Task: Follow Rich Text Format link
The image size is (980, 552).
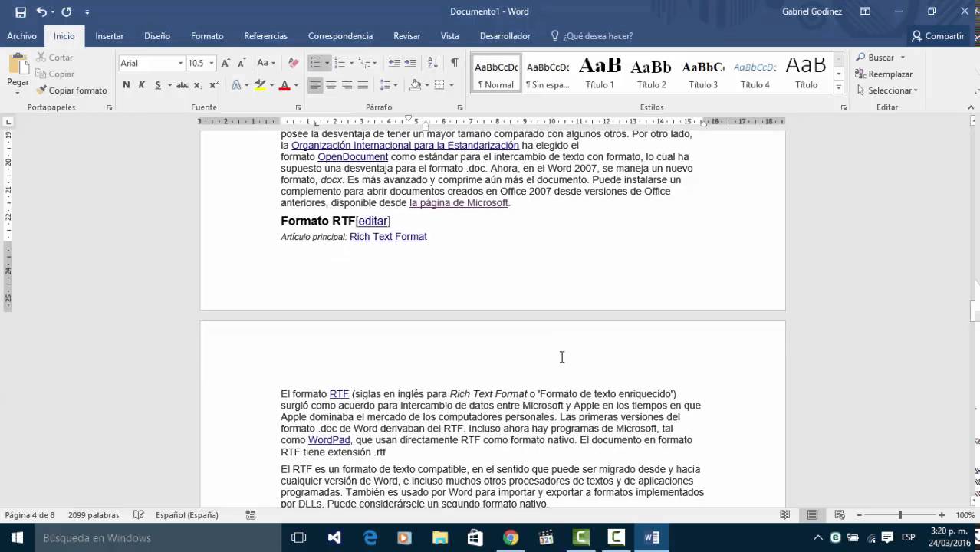Action: pos(388,237)
